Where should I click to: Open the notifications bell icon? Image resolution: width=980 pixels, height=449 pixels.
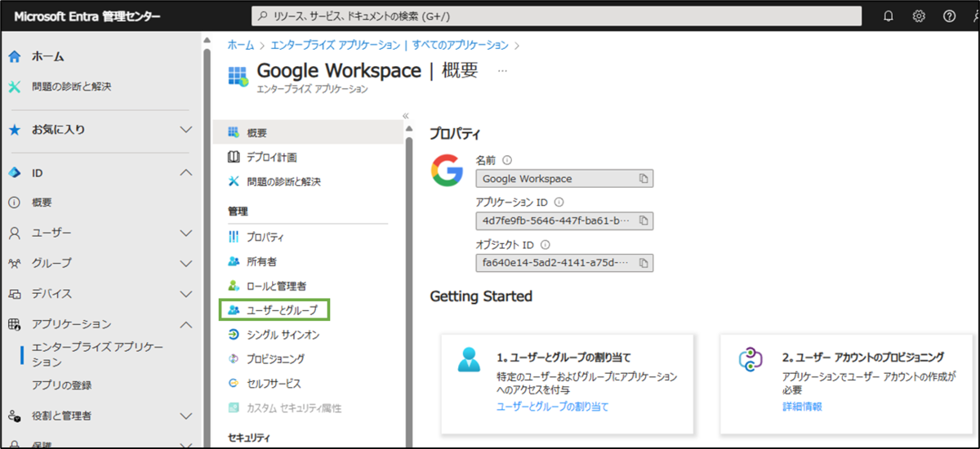pyautogui.click(x=889, y=16)
